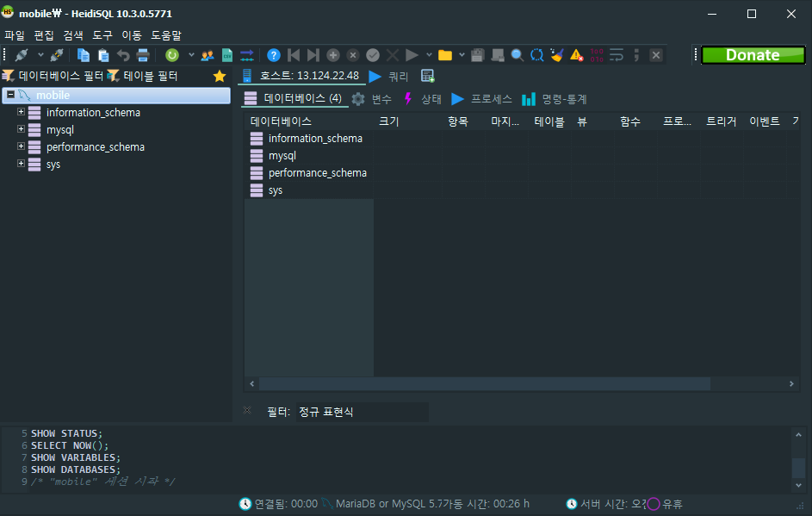Click the delete row circle-x icon
The width and height of the screenshot is (812, 516).
(x=353, y=55)
